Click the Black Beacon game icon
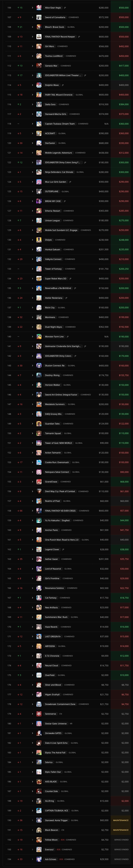 tap(39, 830)
